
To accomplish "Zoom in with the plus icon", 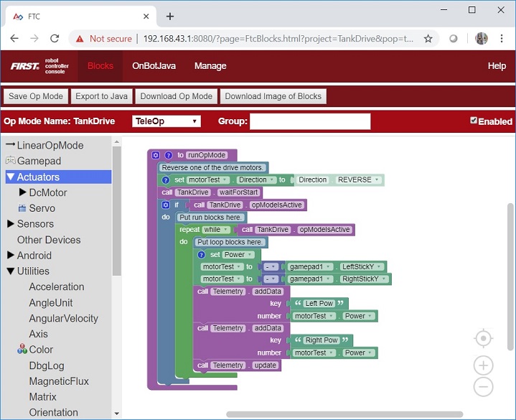I will pyautogui.click(x=484, y=365).
